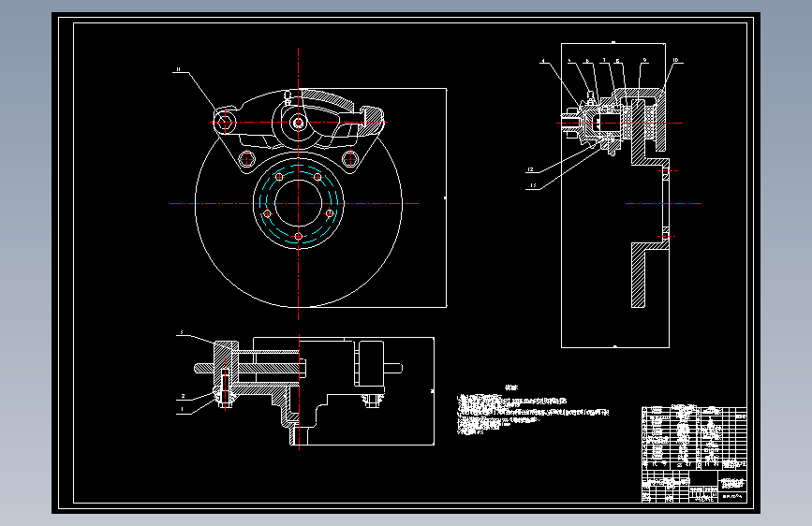
Task: Click part callout number 12
Action: [530, 169]
